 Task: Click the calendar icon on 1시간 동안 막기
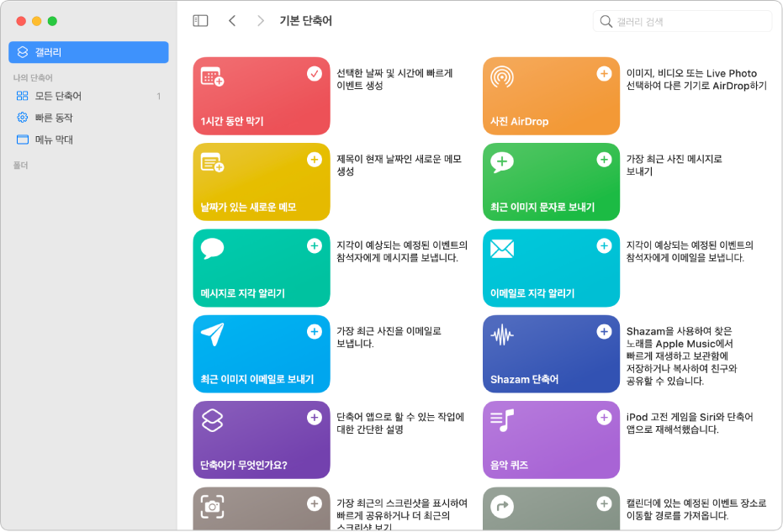point(210,74)
